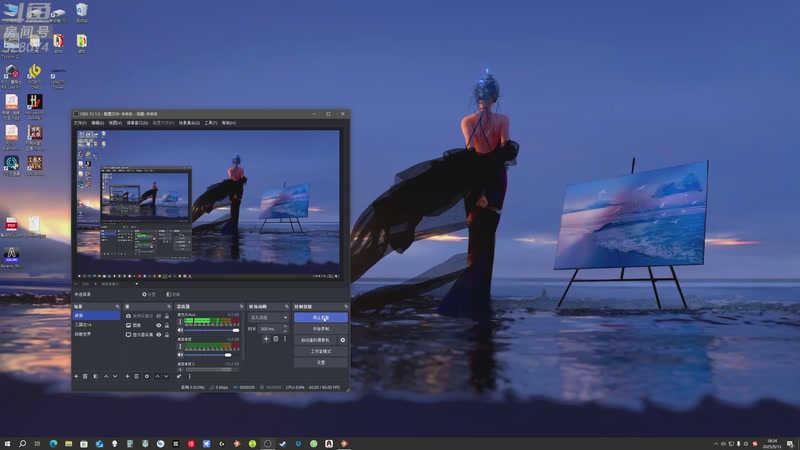
Task: Move source up arrow in Sources panel
Action: coord(158,376)
